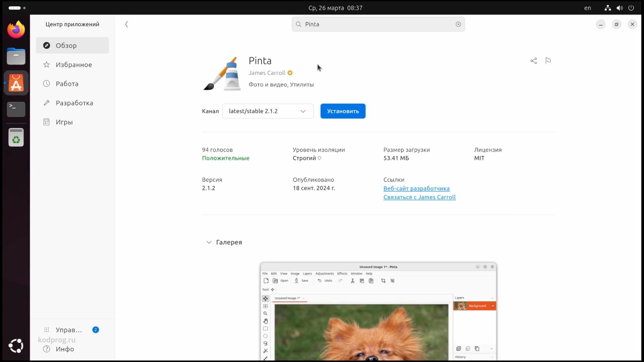Open the Files app in dock
Viewport: 644px width, 362px height.
(16, 56)
